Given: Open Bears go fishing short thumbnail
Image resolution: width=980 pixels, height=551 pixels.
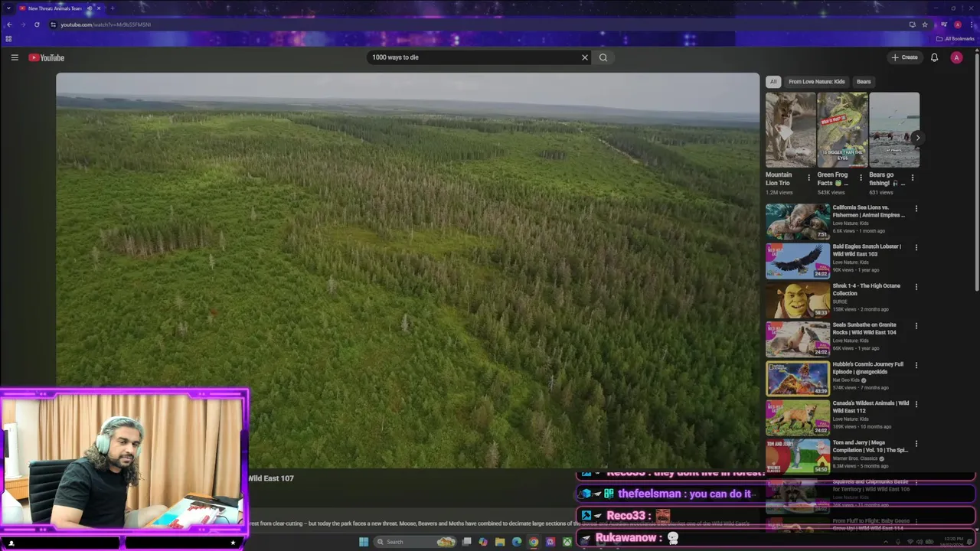Looking at the screenshot, I should coord(894,130).
